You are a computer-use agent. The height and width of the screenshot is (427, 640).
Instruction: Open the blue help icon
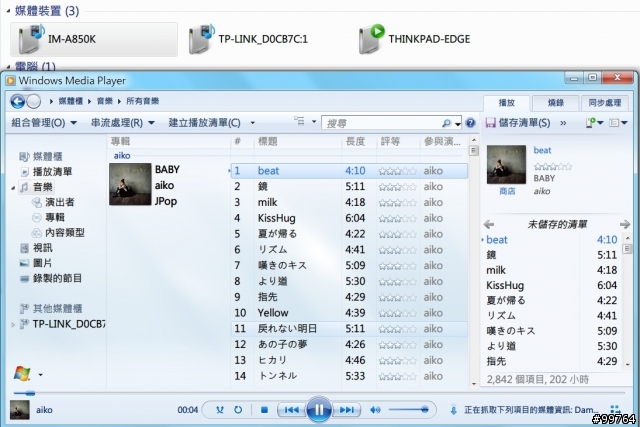(470, 123)
